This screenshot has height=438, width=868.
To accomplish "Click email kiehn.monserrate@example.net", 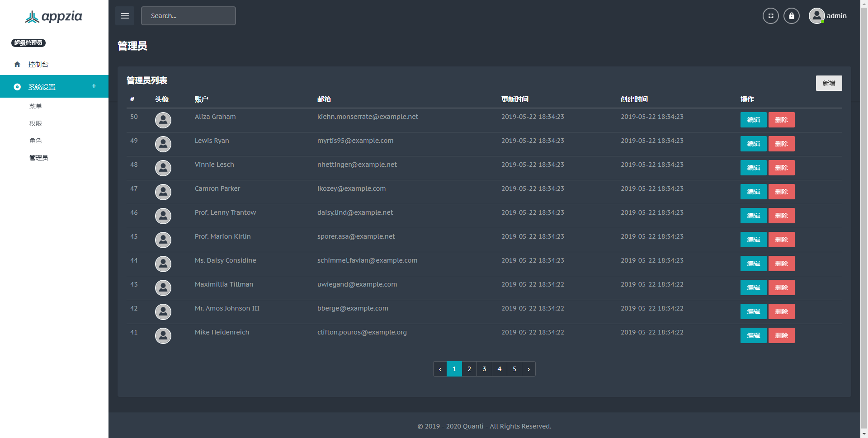I will pyautogui.click(x=368, y=117).
